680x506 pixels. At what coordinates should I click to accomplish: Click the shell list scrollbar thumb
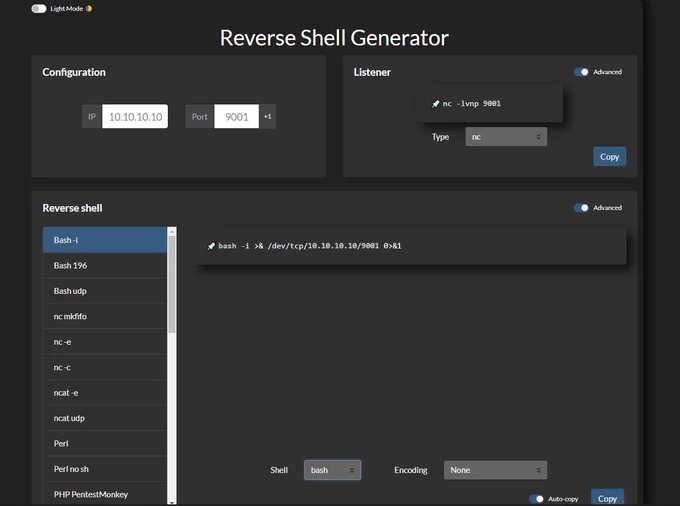tap(172, 284)
